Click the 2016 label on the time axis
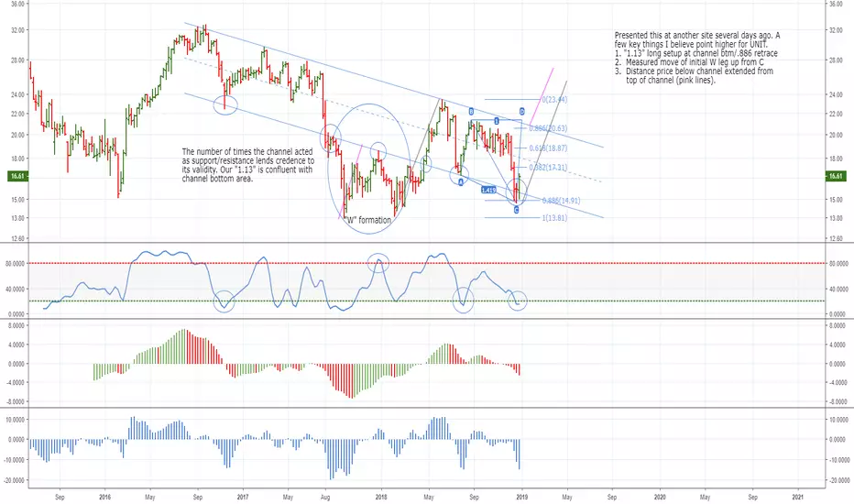This screenshot has width=854, height=504. pyautogui.click(x=105, y=497)
